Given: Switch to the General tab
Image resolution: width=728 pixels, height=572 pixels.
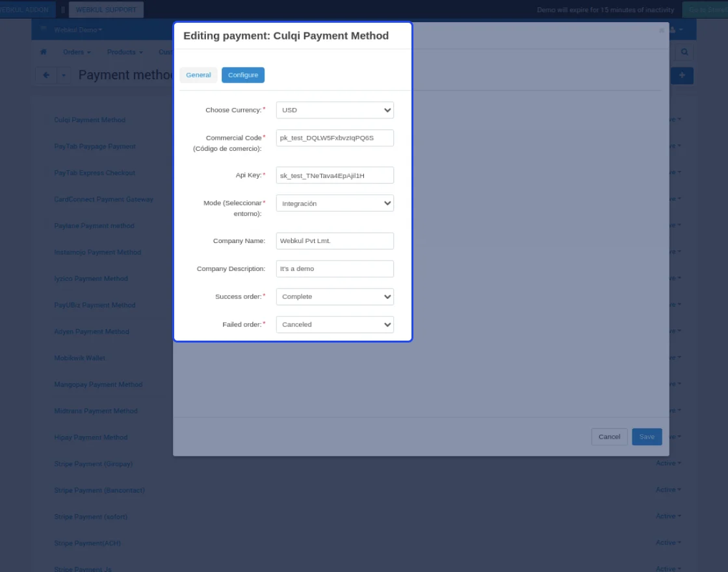Looking at the screenshot, I should coord(198,75).
